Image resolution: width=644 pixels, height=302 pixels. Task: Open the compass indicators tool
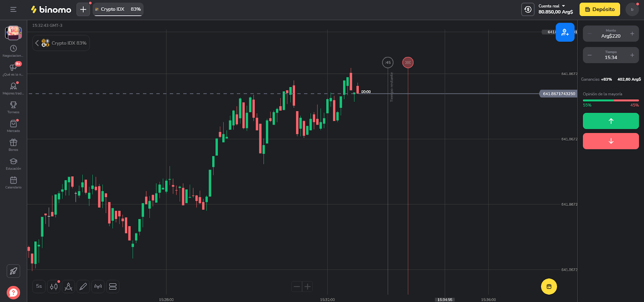coord(68,287)
